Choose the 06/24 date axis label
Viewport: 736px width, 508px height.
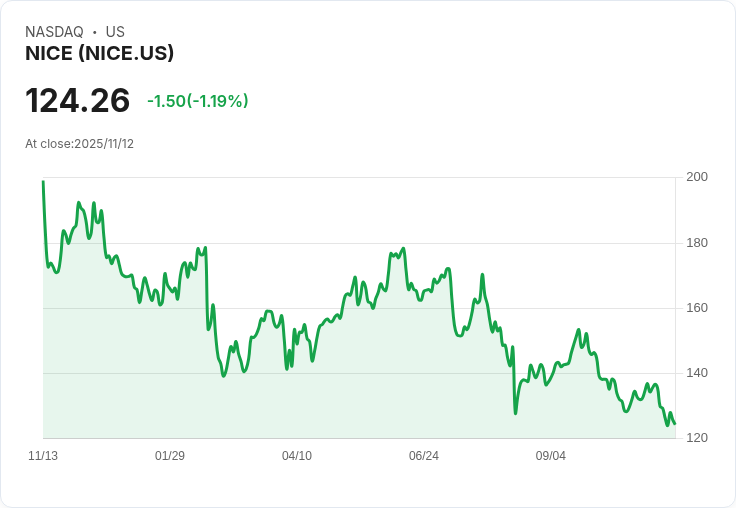tap(424, 456)
